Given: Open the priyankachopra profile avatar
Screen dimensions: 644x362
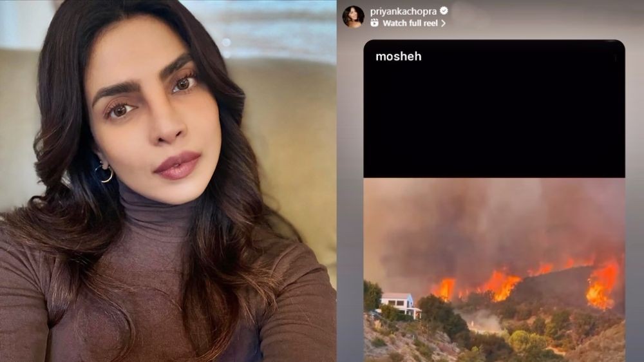Looking at the screenshot, I should (353, 17).
